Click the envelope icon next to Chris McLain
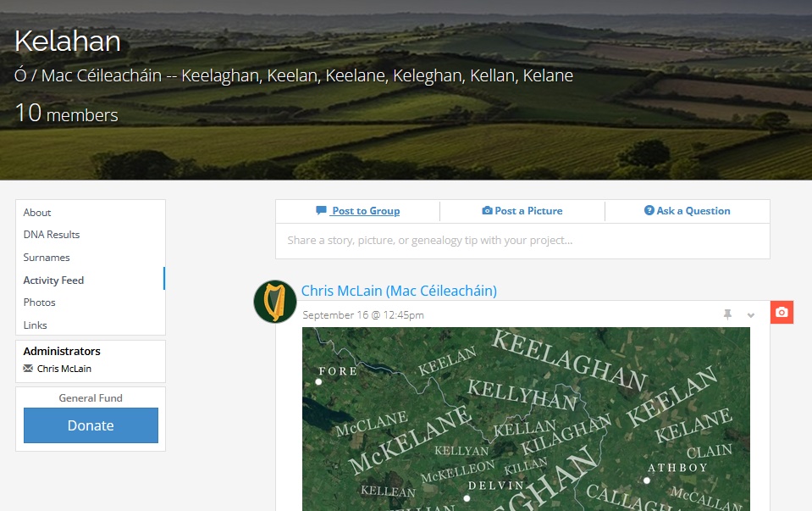Viewport: 812px width, 511px height. tap(28, 369)
